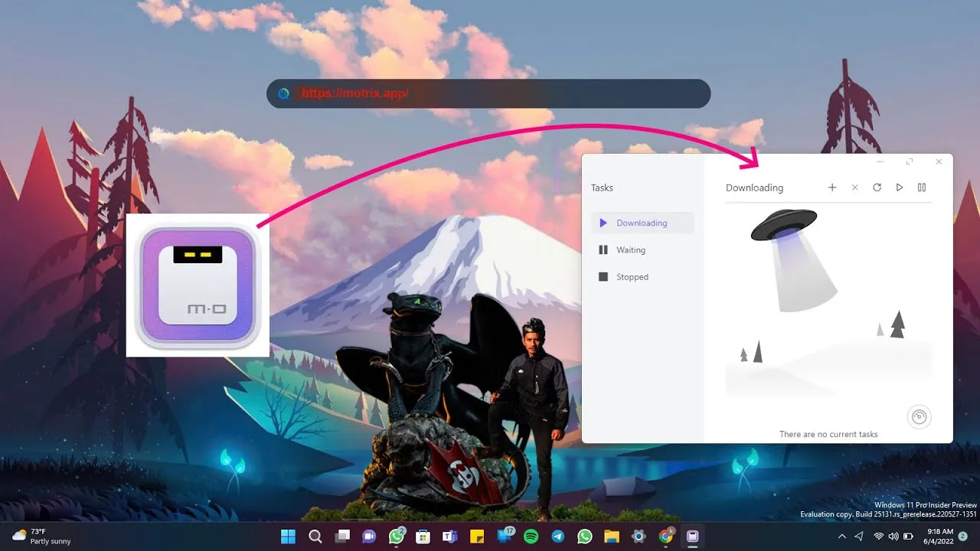Screen dimensions: 980x551
Task: Switch to the Waiting tasks list
Action: point(642,250)
